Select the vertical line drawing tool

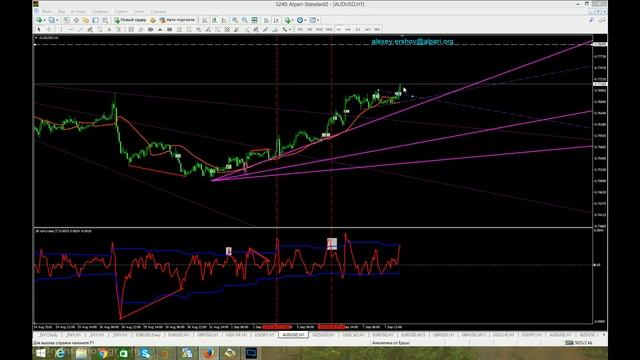[61, 29]
